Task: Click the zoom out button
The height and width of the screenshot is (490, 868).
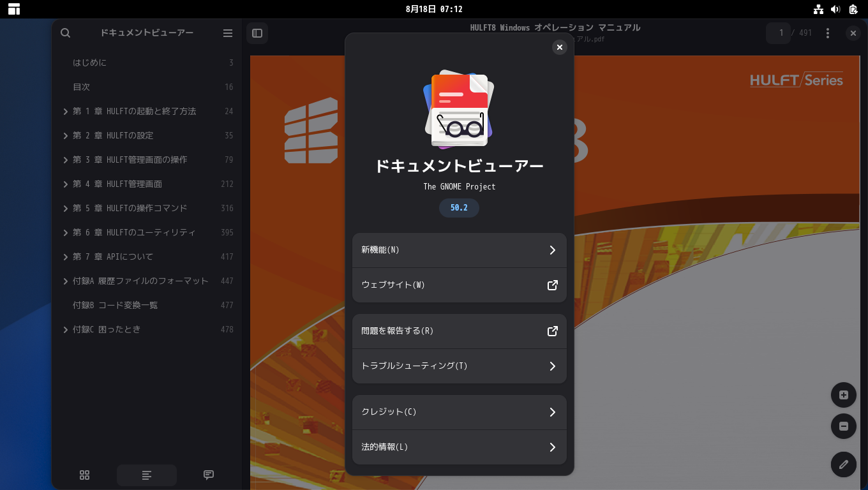Action: 844,426
